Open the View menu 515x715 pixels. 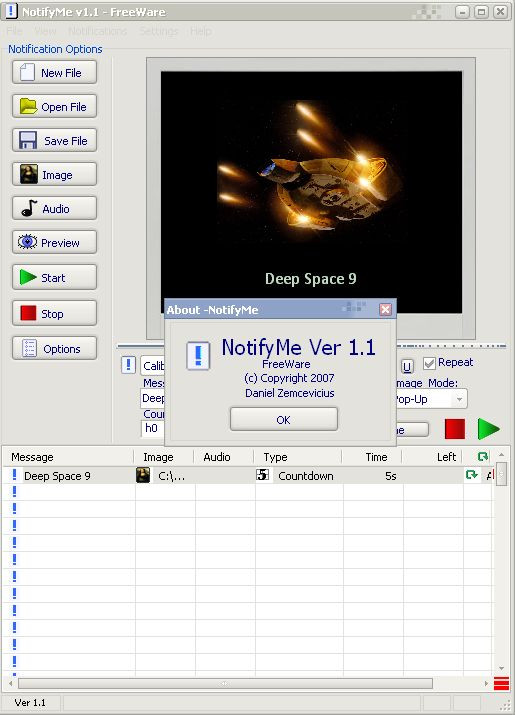[45, 31]
